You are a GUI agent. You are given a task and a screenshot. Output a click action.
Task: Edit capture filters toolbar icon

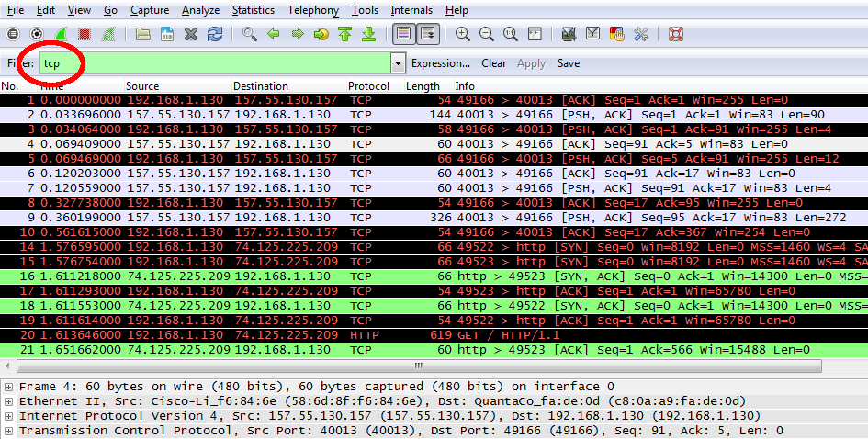click(569, 34)
